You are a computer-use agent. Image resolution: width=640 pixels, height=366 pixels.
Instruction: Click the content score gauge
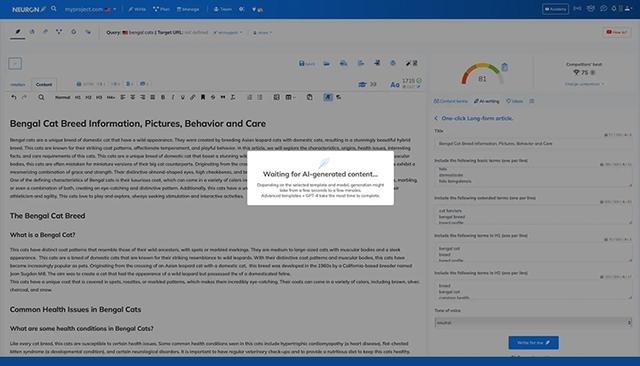click(482, 74)
